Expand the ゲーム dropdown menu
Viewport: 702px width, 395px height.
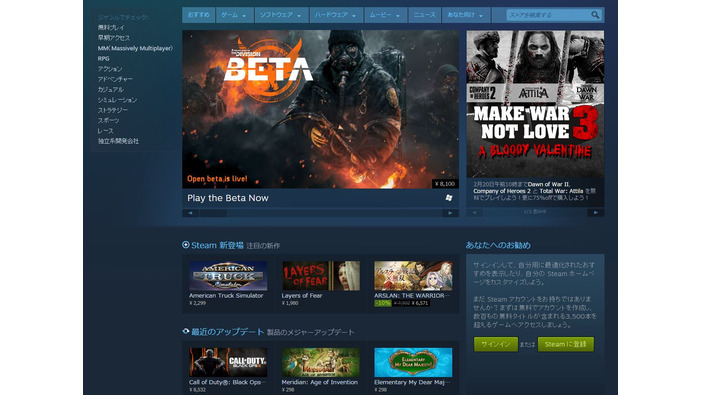click(x=234, y=15)
